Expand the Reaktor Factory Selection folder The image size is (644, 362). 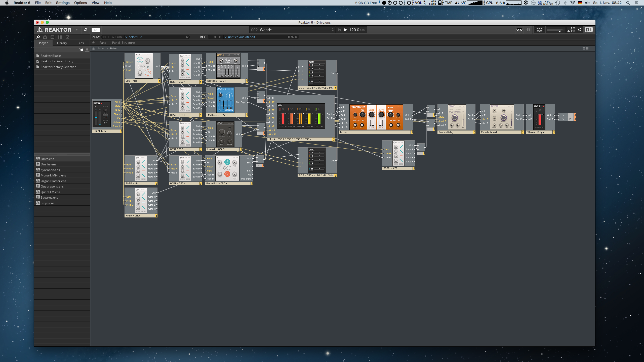tap(62, 67)
